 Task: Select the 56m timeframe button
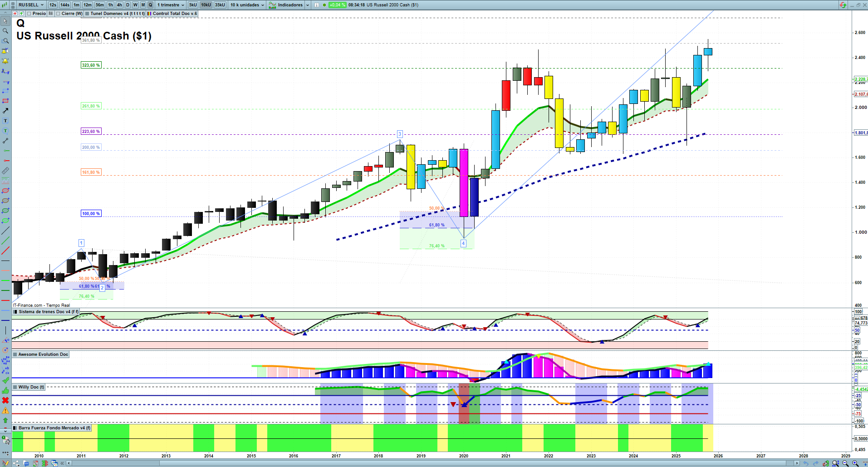coord(100,5)
